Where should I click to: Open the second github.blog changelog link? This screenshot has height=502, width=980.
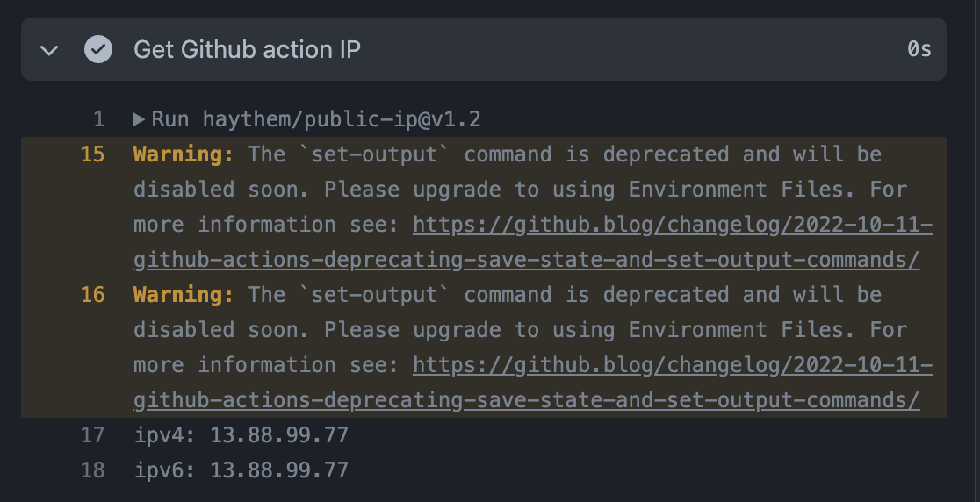(x=673, y=365)
